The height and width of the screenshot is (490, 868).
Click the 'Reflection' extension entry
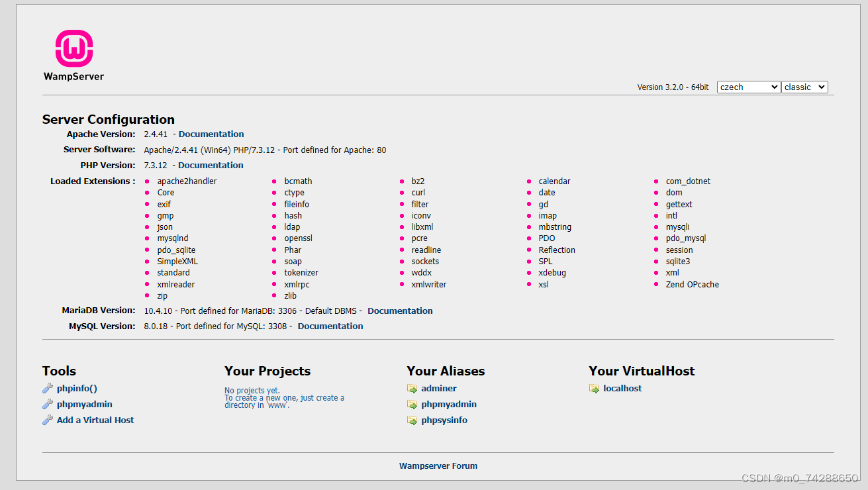(x=557, y=250)
